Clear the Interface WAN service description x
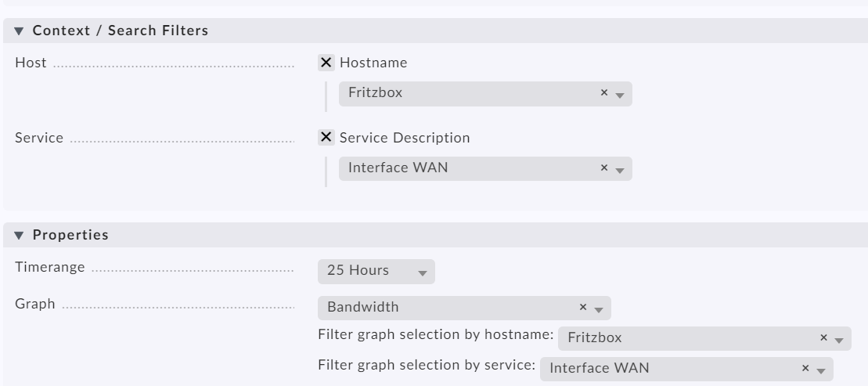 [604, 168]
